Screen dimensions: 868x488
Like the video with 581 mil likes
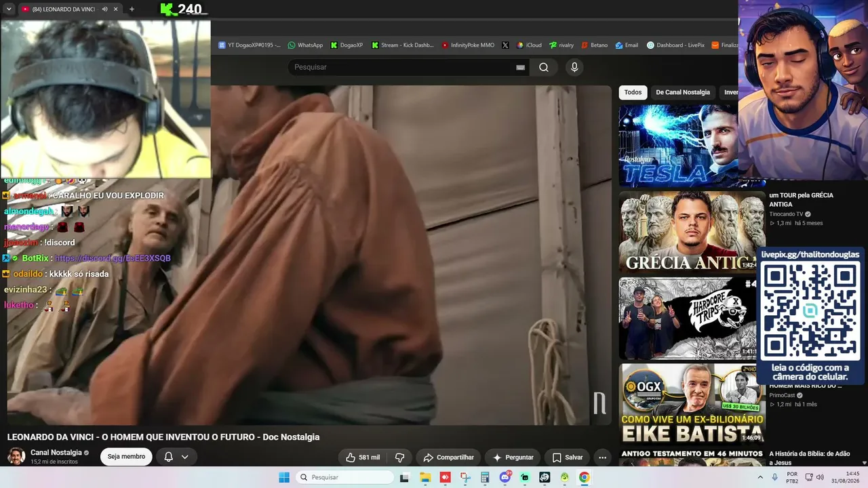click(363, 457)
